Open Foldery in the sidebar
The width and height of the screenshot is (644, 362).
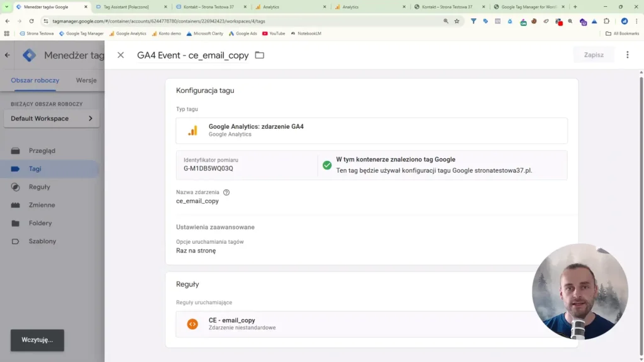click(x=40, y=223)
